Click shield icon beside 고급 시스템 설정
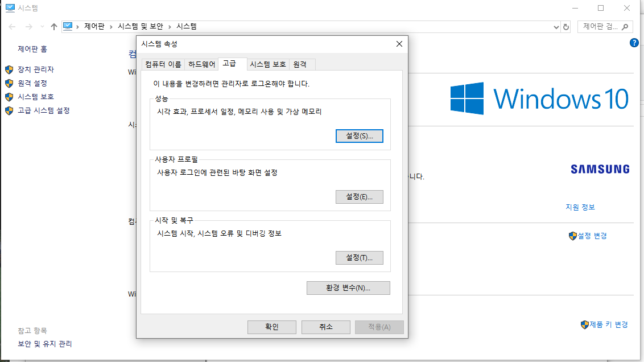This screenshot has width=644, height=362. (9, 111)
